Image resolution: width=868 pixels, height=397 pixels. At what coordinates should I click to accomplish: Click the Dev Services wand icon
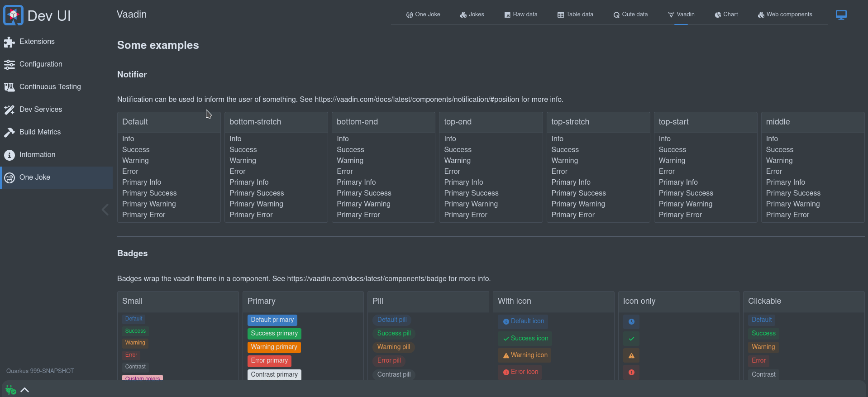[9, 110]
